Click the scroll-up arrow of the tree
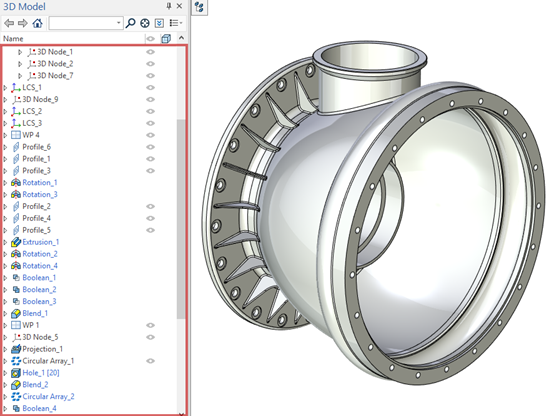The height and width of the screenshot is (416, 554). 181,38
